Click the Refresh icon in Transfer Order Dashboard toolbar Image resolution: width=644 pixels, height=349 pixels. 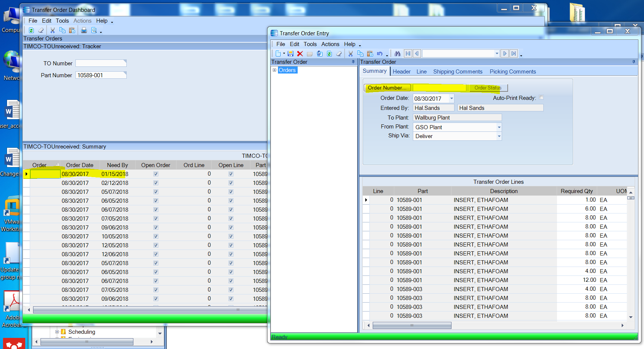31,30
